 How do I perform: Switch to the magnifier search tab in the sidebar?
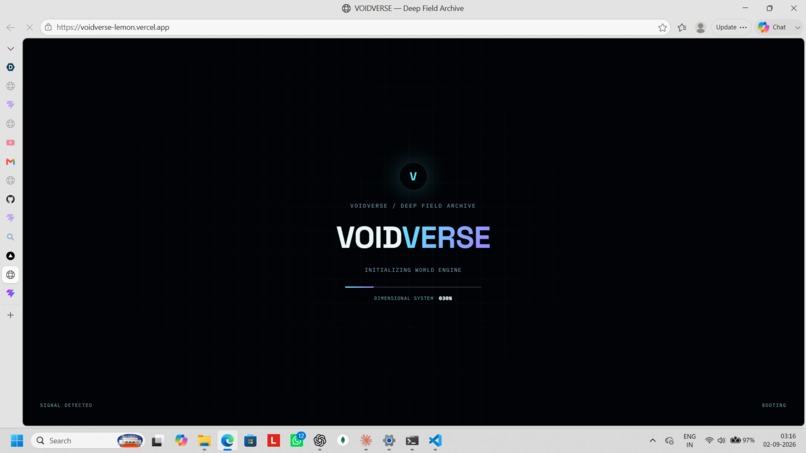tap(10, 237)
